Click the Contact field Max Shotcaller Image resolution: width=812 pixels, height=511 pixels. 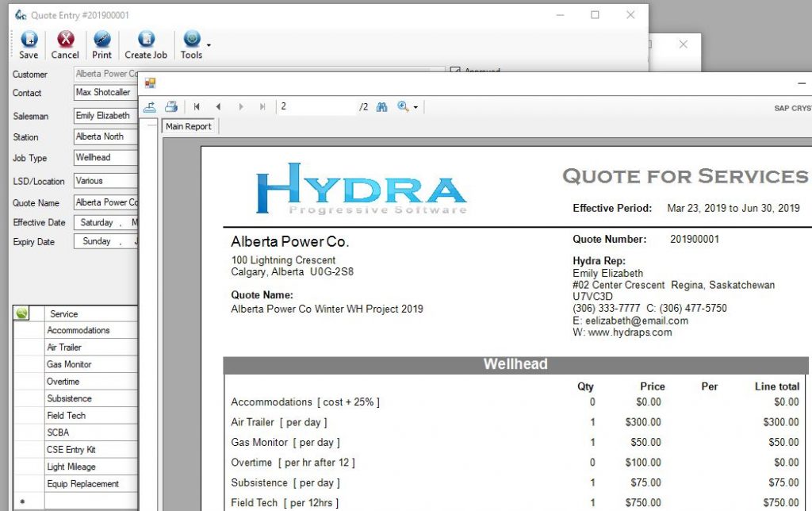105,92
